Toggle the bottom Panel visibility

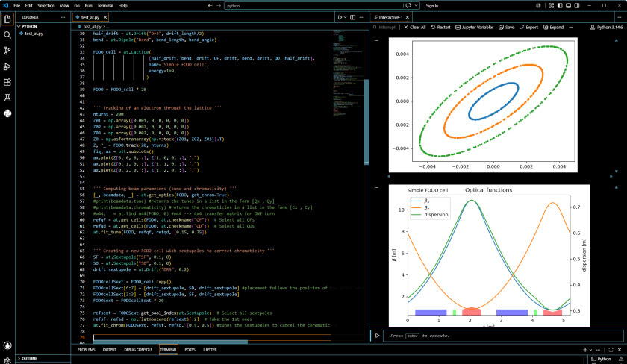pos(568,5)
